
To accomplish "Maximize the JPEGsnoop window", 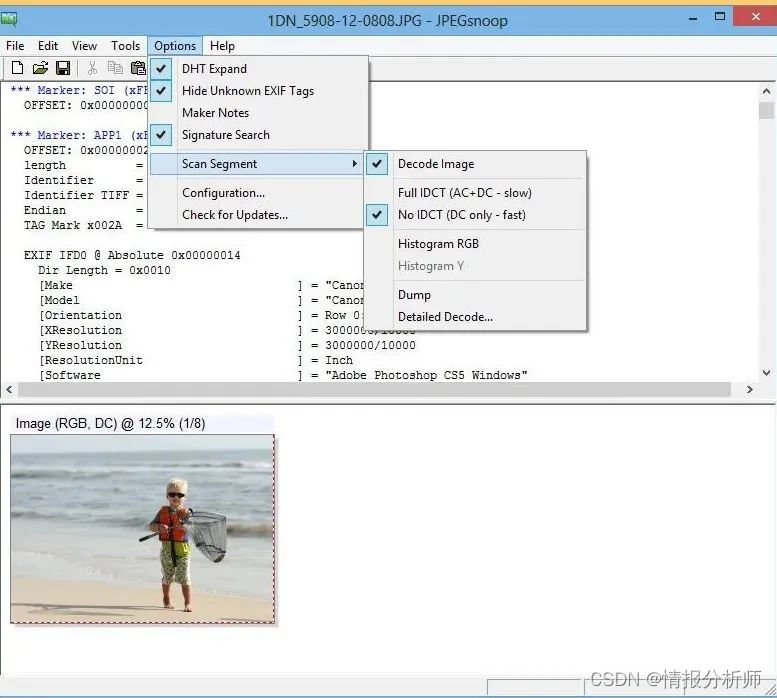I will point(720,17).
